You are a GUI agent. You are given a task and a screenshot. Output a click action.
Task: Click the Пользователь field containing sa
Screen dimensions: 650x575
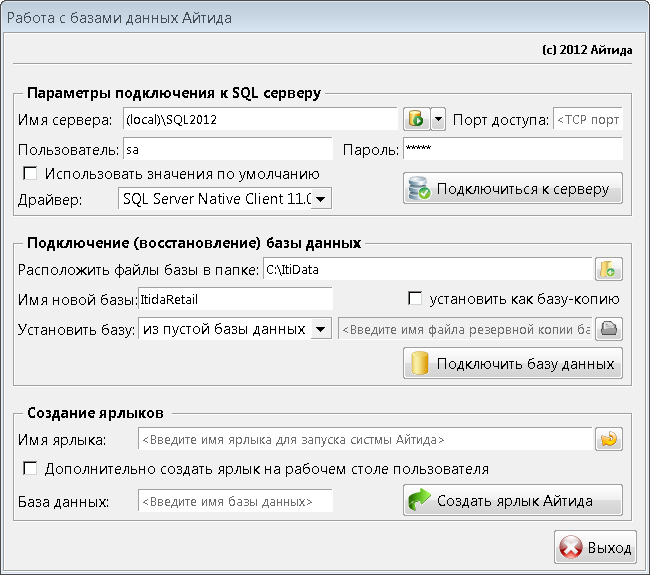tap(228, 149)
